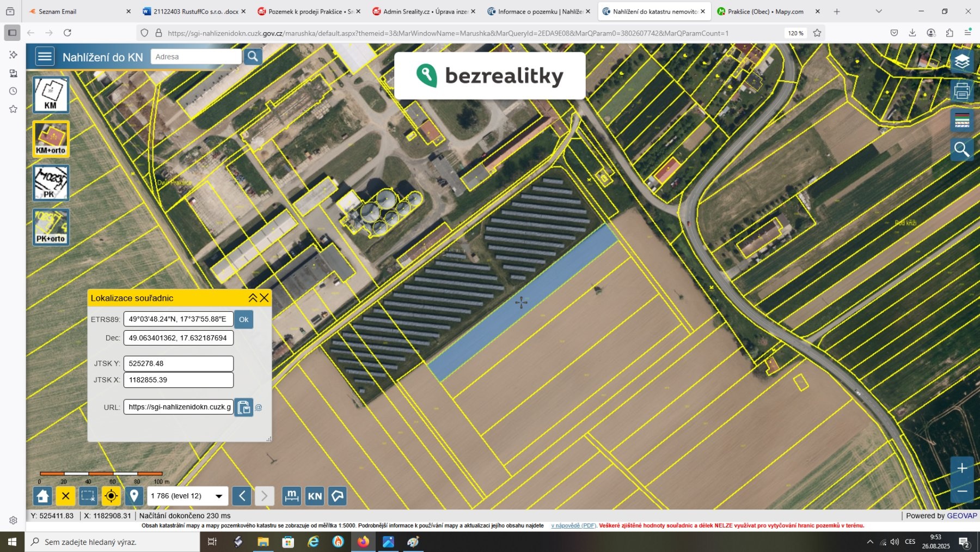The image size is (980, 552).
Task: Click the KN info tool button
Action: [x=315, y=496]
